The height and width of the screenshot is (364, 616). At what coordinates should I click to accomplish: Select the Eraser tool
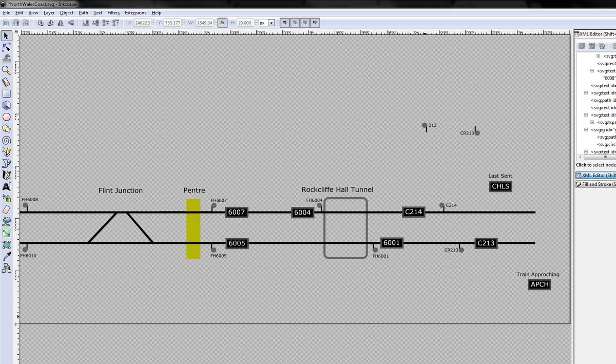point(7,209)
